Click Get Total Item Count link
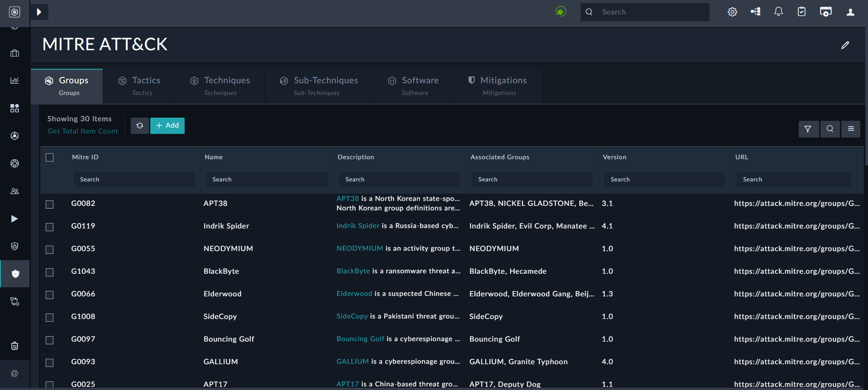Viewport: 868px width, 390px height. pyautogui.click(x=83, y=131)
